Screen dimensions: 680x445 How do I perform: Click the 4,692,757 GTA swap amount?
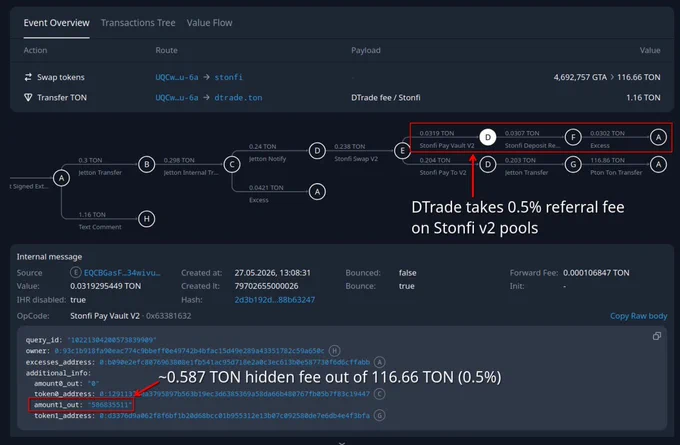pos(580,77)
